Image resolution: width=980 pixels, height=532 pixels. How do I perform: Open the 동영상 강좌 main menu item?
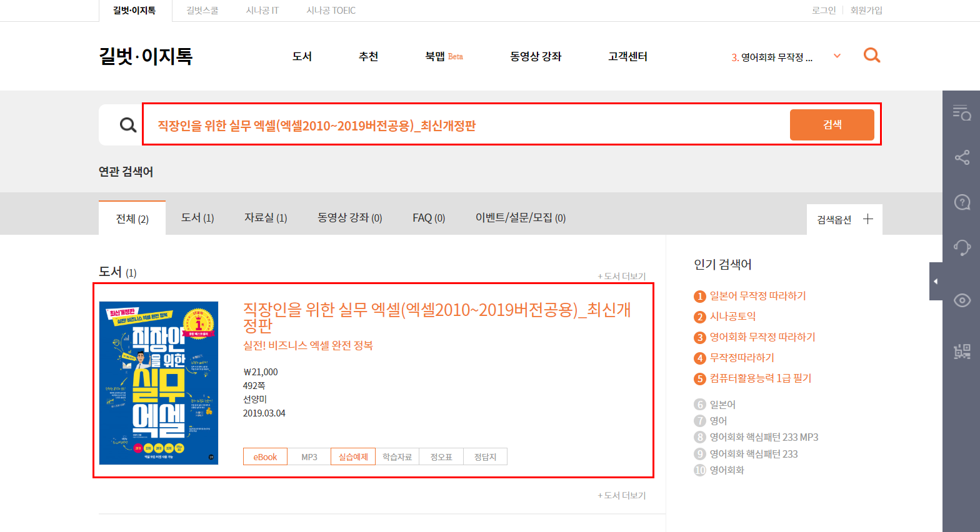click(536, 56)
